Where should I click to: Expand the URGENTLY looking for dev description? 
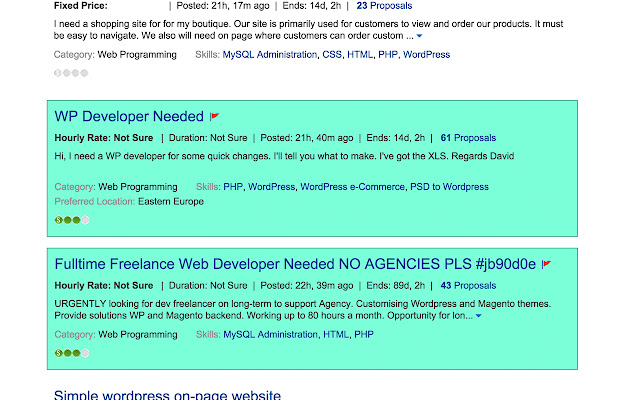pyautogui.click(x=478, y=316)
